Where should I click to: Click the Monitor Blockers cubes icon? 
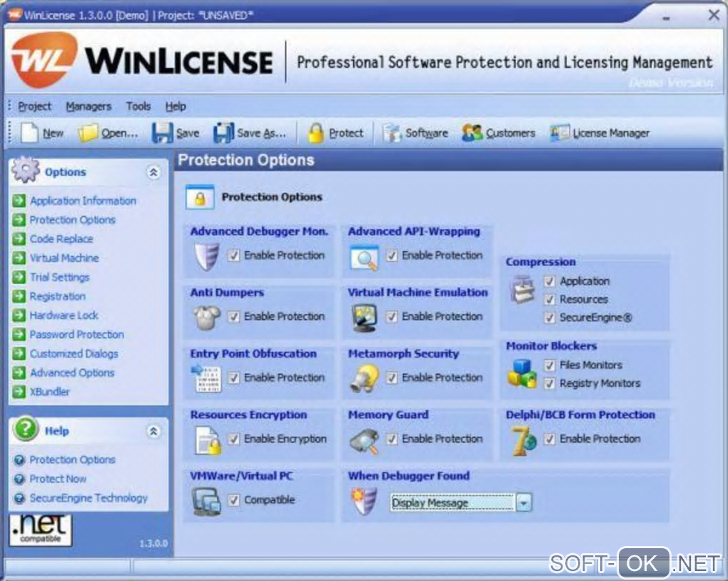[522, 374]
